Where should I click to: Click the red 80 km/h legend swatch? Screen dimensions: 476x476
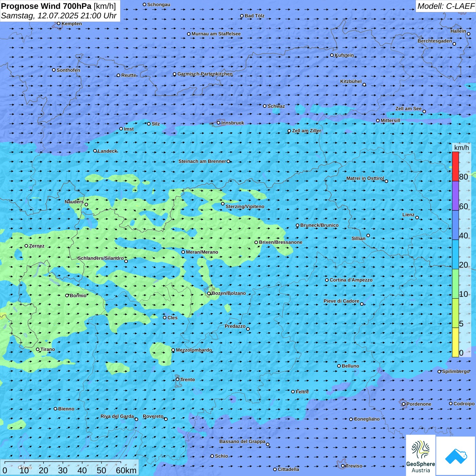(x=455, y=166)
